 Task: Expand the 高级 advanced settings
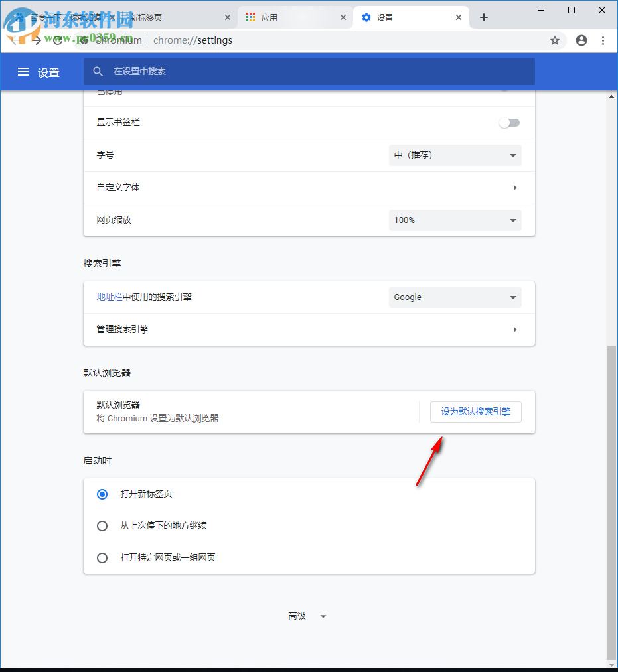pyautogui.click(x=307, y=616)
